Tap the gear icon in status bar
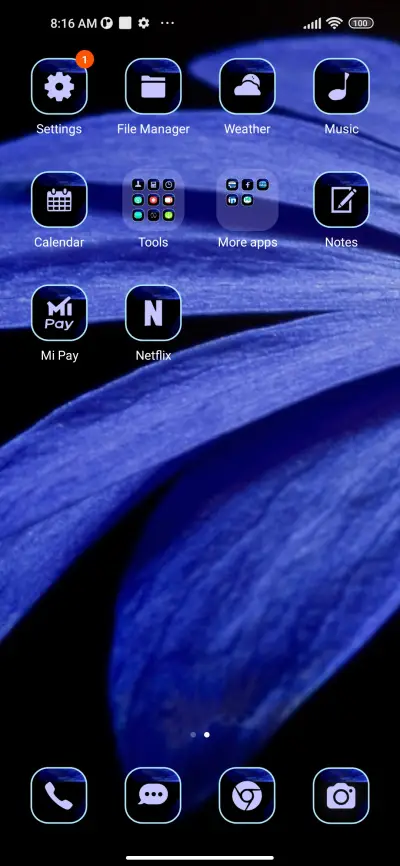This screenshot has width=400, height=866. (x=144, y=23)
